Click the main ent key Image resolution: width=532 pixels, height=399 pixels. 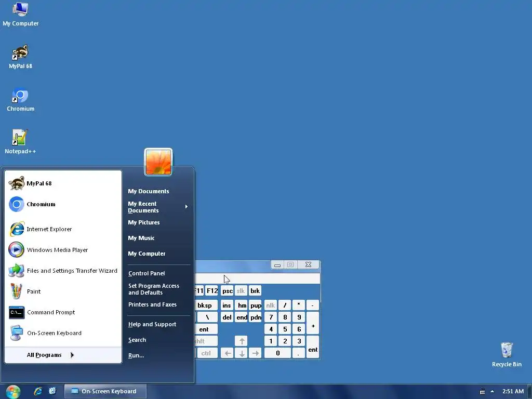(206, 329)
